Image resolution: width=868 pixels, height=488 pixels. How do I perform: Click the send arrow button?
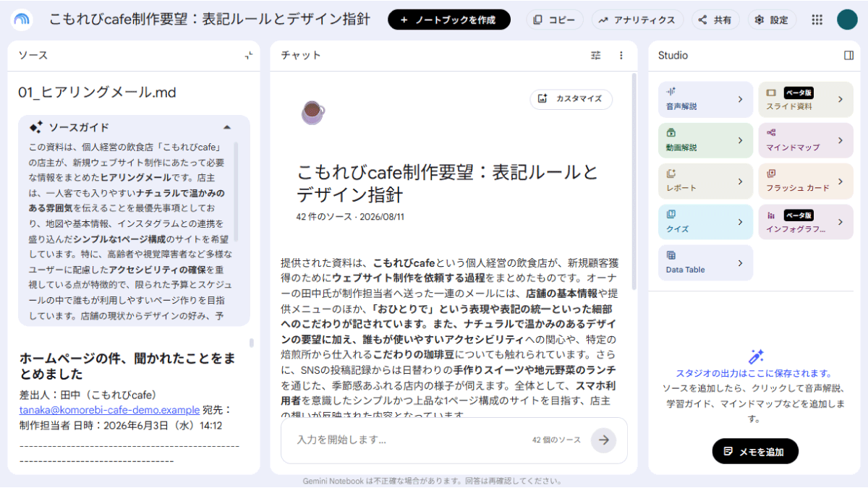click(603, 440)
